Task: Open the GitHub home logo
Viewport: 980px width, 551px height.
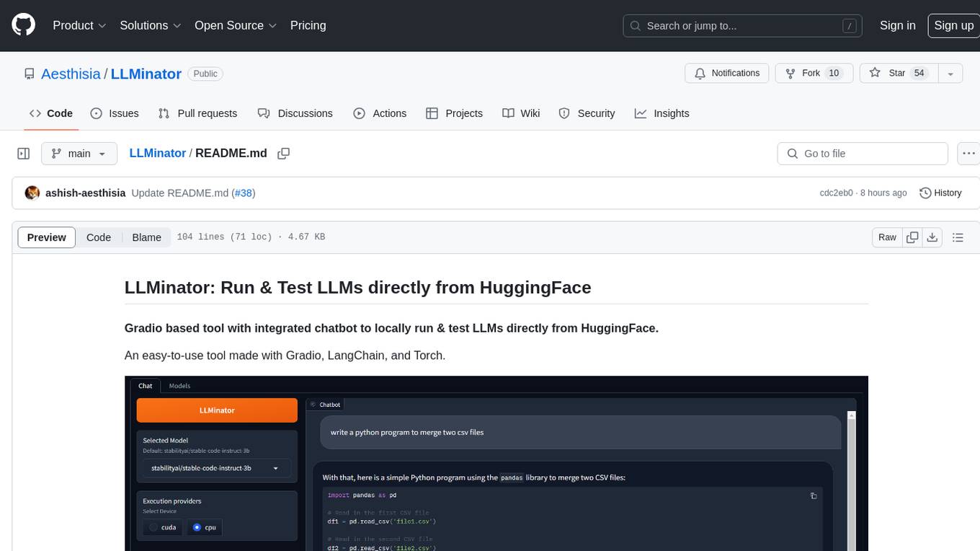Action: pos(23,25)
